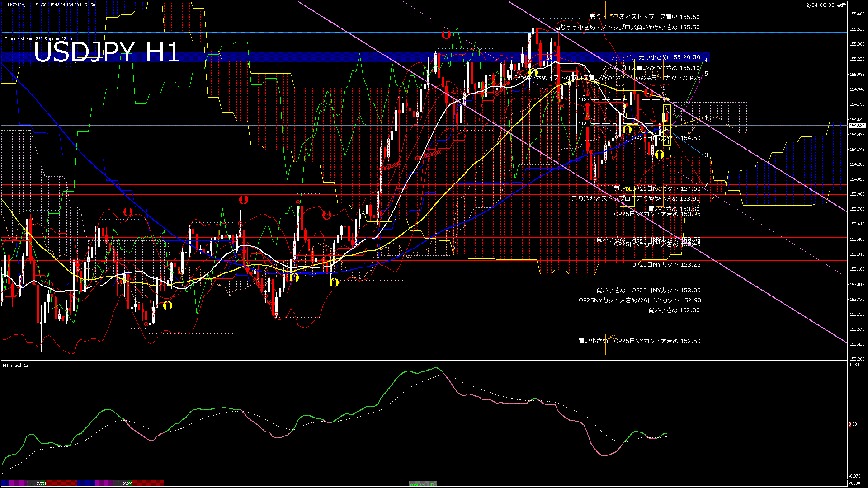868x488 pixels.
Task: Select the yellow lock marker near 152.90 level
Action: tap(168, 305)
